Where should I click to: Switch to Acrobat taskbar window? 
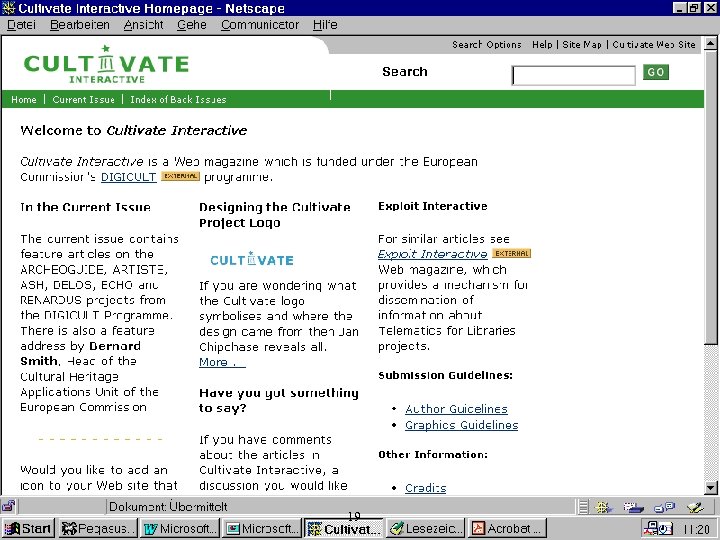pyautogui.click(x=507, y=529)
